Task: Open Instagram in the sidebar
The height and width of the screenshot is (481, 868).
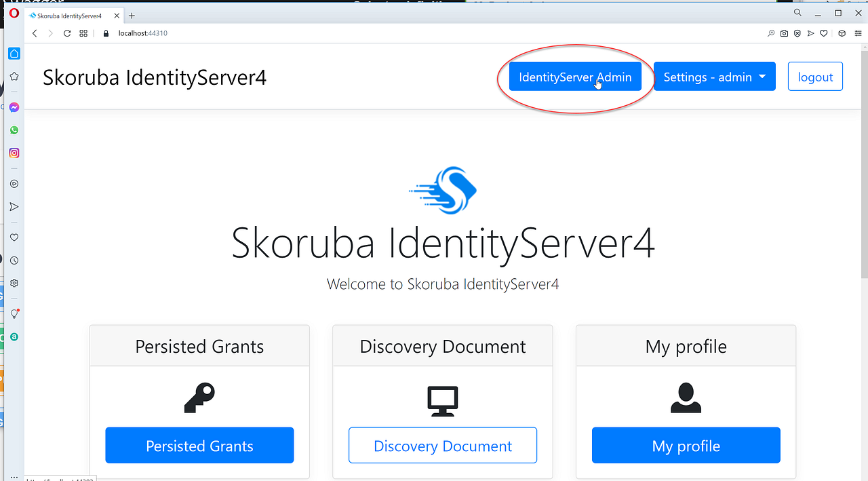Action: click(x=14, y=153)
